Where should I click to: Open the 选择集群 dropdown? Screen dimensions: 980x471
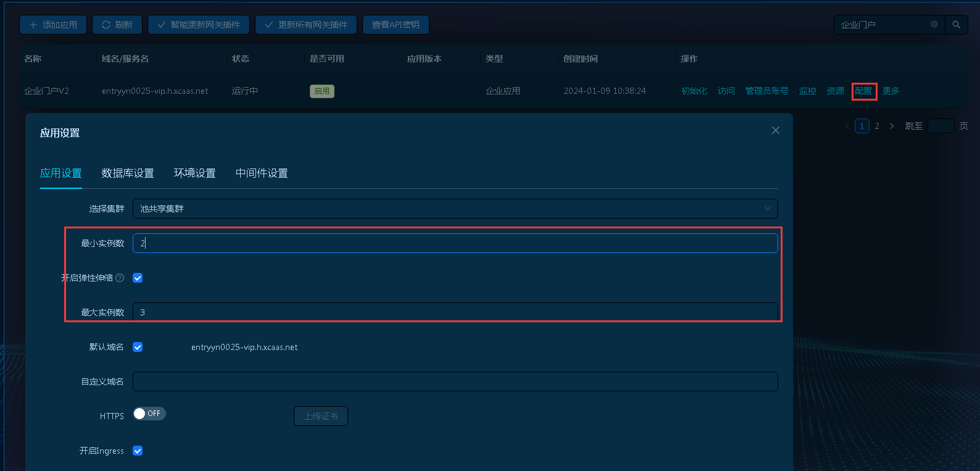(x=455, y=209)
